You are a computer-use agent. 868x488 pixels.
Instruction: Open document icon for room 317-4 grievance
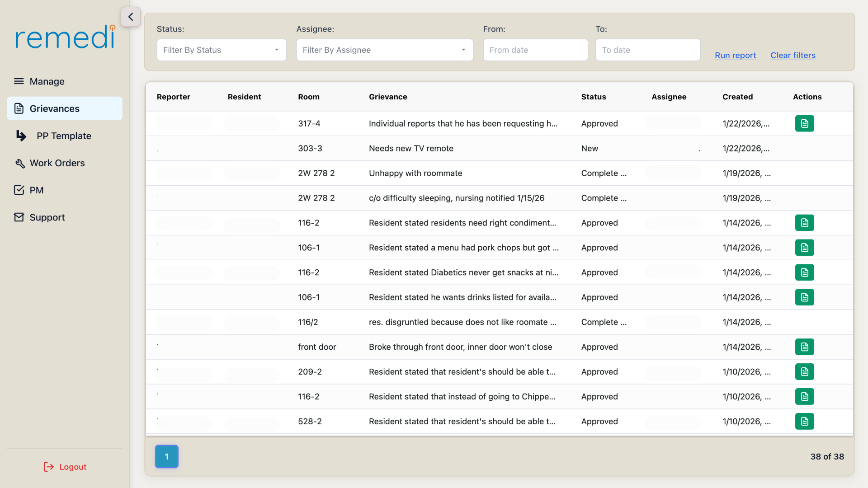tap(804, 123)
